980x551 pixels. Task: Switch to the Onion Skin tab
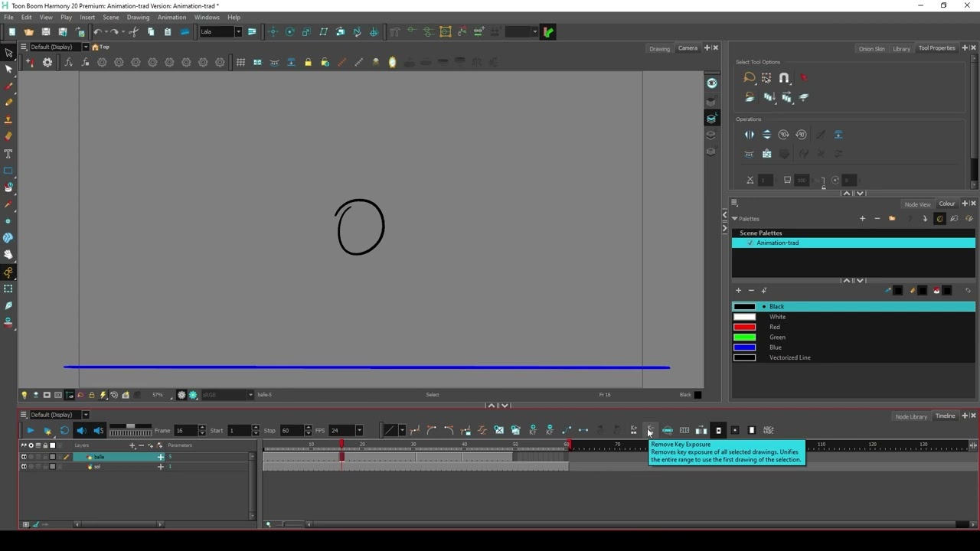[871, 48]
